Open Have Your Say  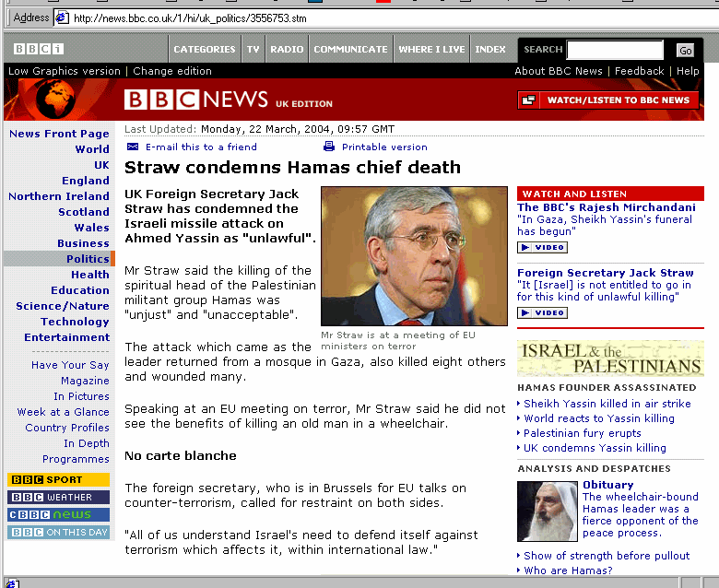[70, 365]
